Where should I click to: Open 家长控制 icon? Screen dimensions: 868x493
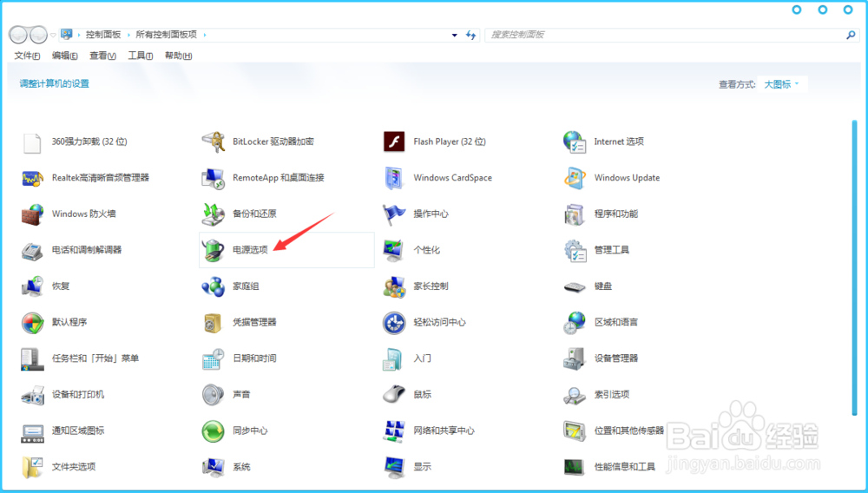click(x=394, y=286)
